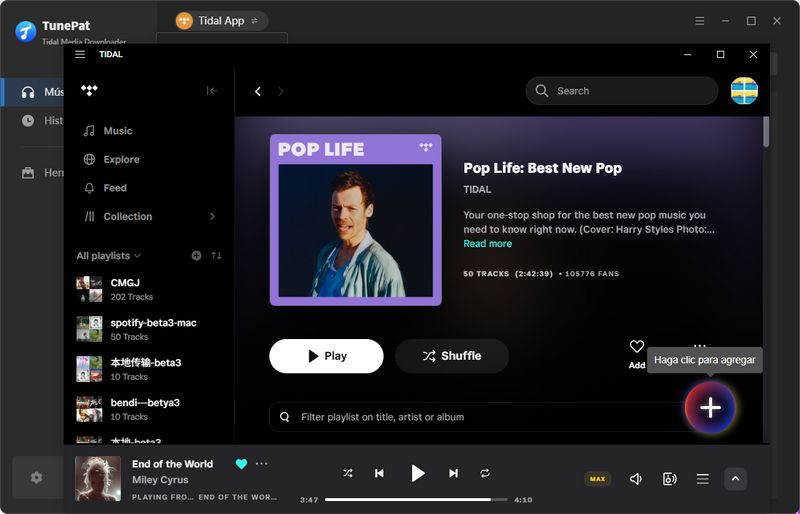This screenshot has width=800, height=514.
Task: Click the CMGJ playlist thumbnail
Action: [89, 289]
